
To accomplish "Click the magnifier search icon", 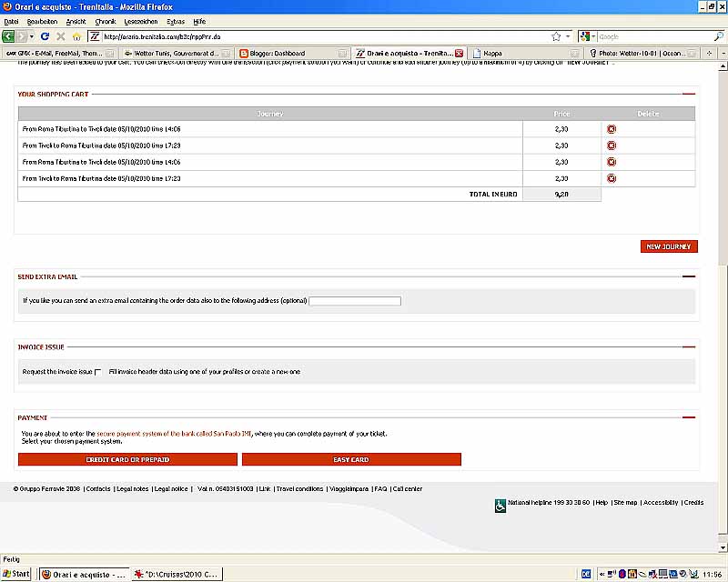I will [718, 36].
